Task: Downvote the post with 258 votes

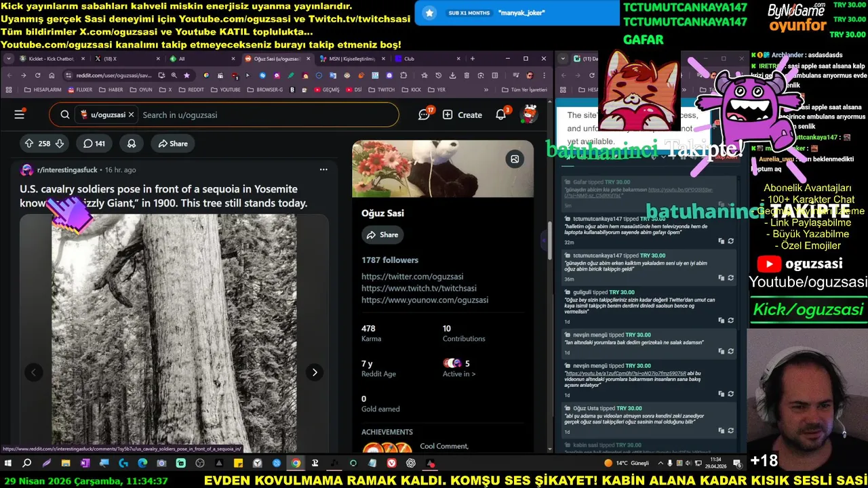Action: 60,143
